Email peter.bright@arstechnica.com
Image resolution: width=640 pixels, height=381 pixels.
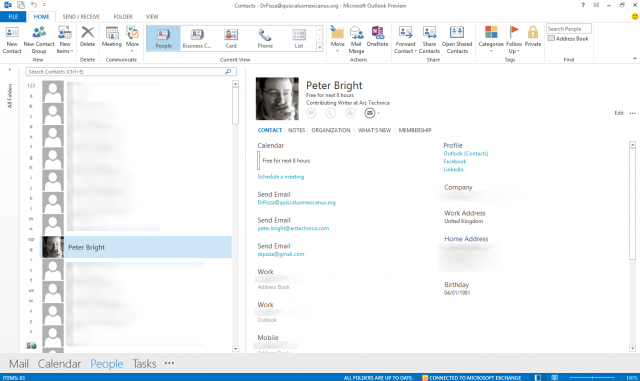pos(293,228)
